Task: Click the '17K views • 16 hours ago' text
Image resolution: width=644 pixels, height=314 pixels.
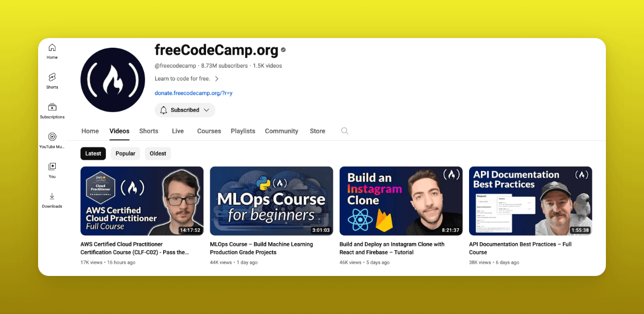Action: coord(108,263)
